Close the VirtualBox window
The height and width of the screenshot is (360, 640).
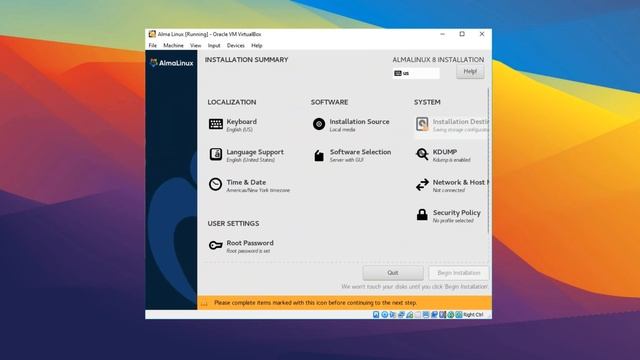482,34
